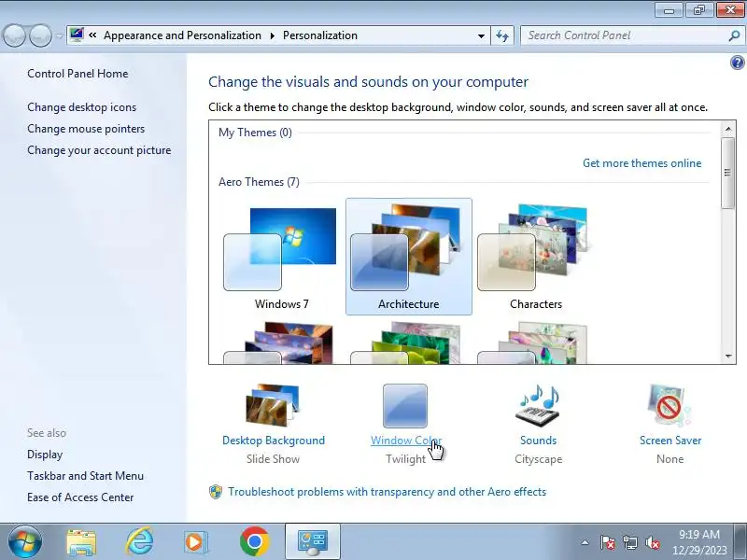
Task: Open the Desktop Background slideshow icon
Action: point(273,405)
